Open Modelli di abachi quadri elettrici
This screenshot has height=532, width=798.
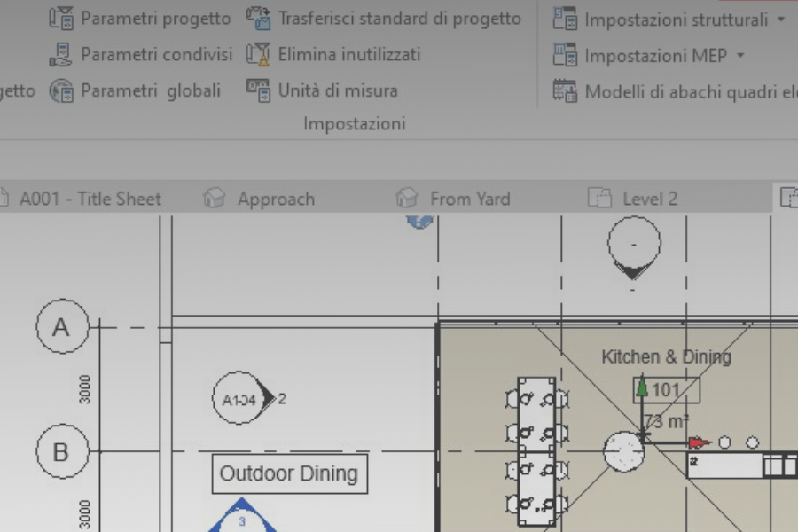coord(565,90)
